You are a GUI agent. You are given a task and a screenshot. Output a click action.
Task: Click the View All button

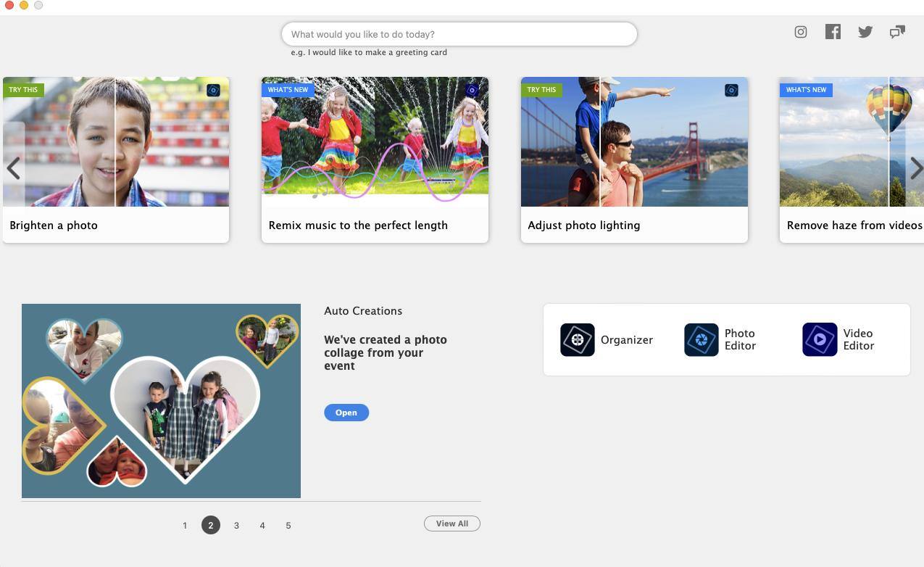451,523
